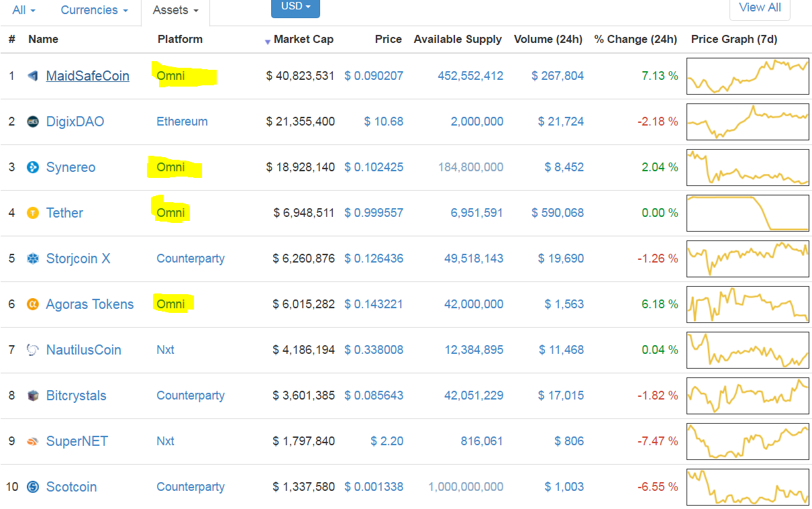
Task: Click the Agoras Tokens logo icon
Action: point(33,304)
